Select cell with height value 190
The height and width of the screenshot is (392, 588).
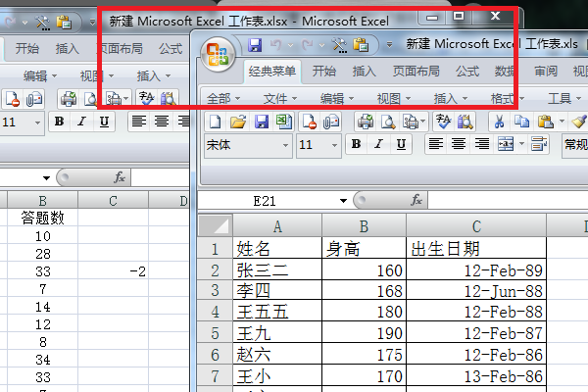[x=364, y=333]
